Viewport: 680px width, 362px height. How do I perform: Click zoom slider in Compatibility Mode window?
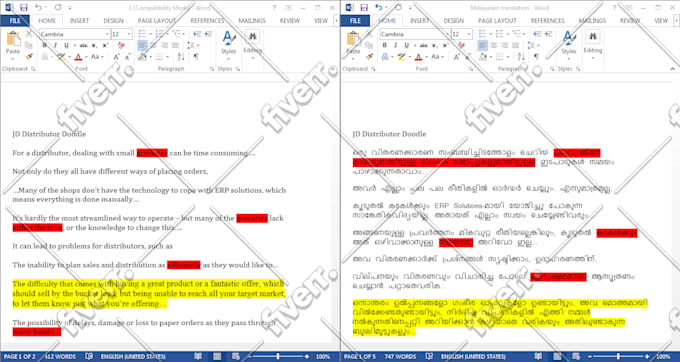tap(278, 356)
